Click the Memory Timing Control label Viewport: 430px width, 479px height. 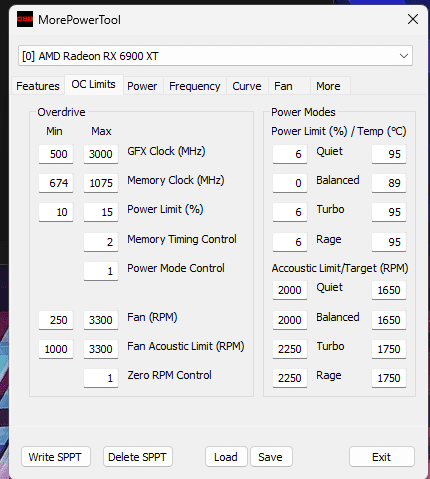click(x=182, y=239)
